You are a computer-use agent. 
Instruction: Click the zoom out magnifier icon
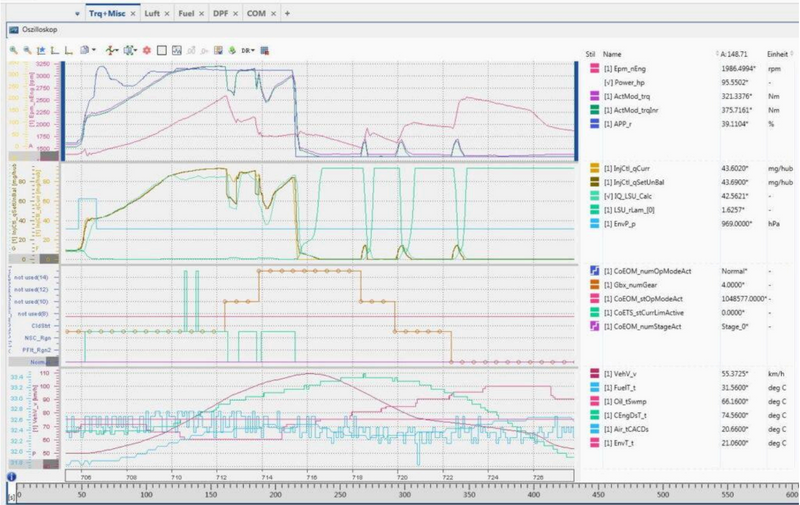pyautogui.click(x=26, y=49)
